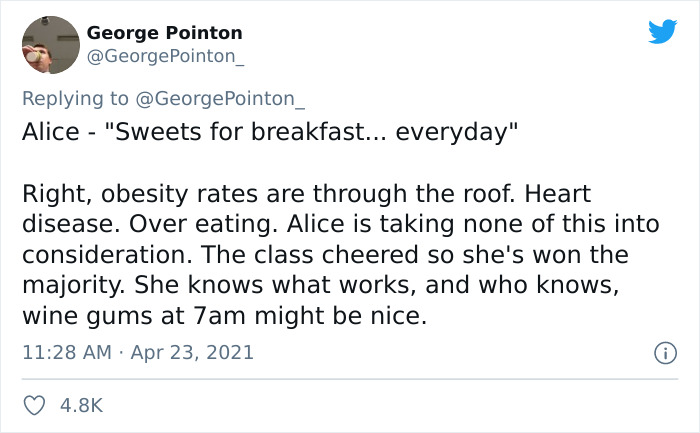Open the 11:28 AM timestamp
This screenshot has width=700, height=433.
(64, 352)
